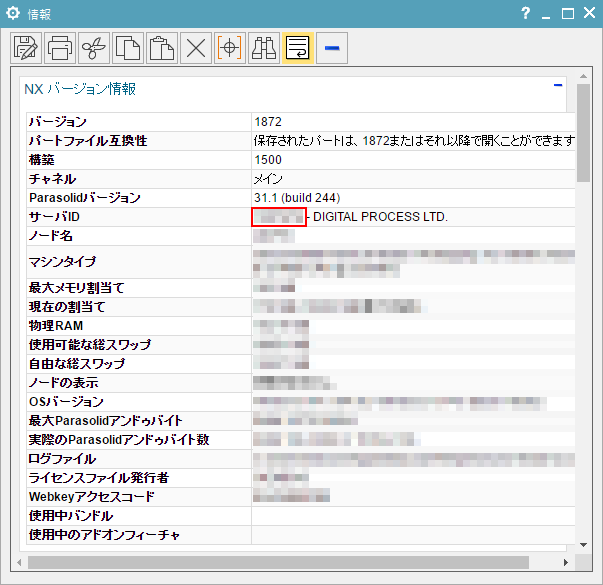
Task: Click the Copy icon
Action: [128, 48]
